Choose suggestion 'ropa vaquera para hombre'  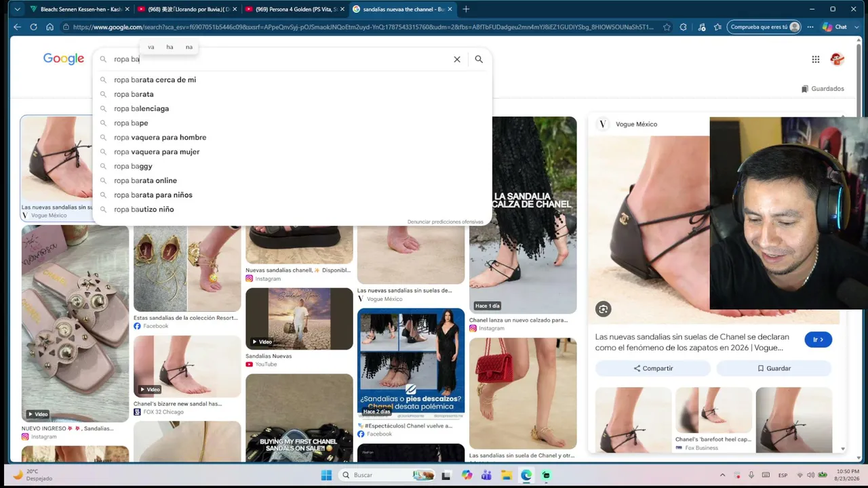[292, 138]
